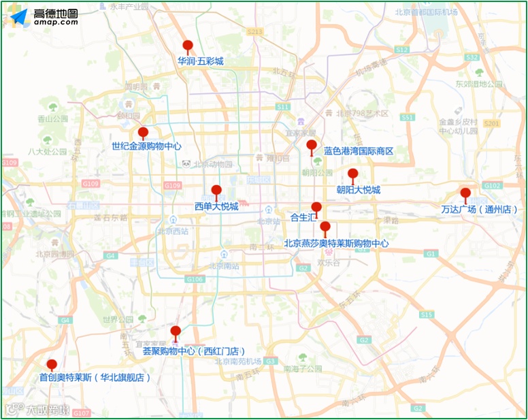Click the S11 highway shield
The height and width of the screenshot is (420, 528).
(x=282, y=107)
